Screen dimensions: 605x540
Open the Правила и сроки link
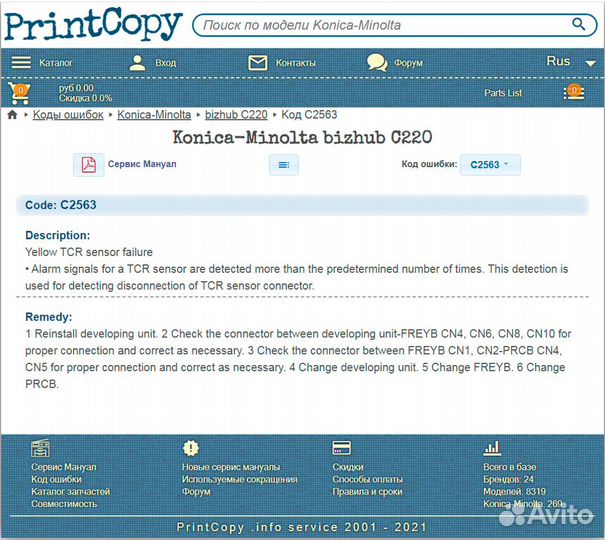click(367, 492)
